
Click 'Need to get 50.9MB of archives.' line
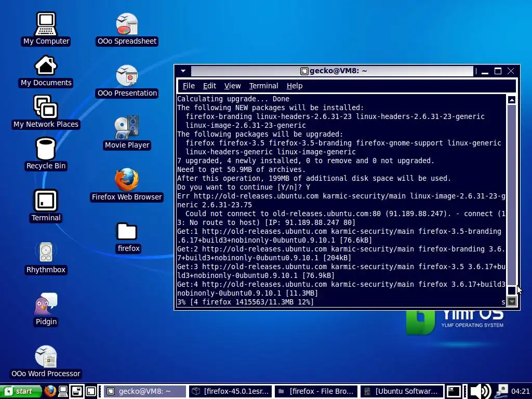click(x=241, y=169)
